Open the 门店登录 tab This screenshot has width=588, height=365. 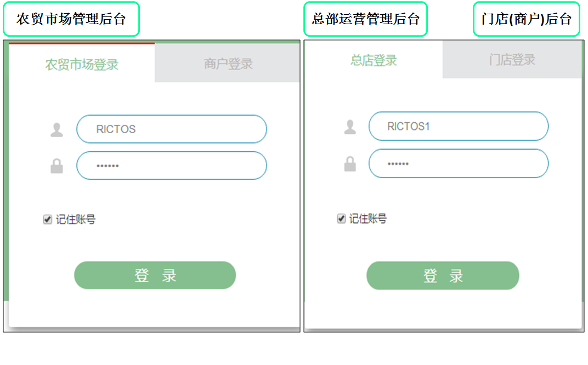click(x=512, y=60)
